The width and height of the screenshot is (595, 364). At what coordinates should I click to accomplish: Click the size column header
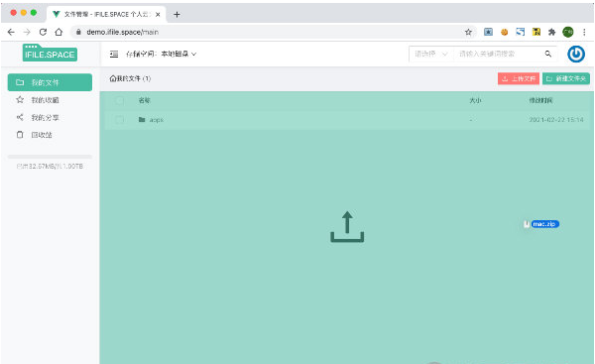(475, 100)
